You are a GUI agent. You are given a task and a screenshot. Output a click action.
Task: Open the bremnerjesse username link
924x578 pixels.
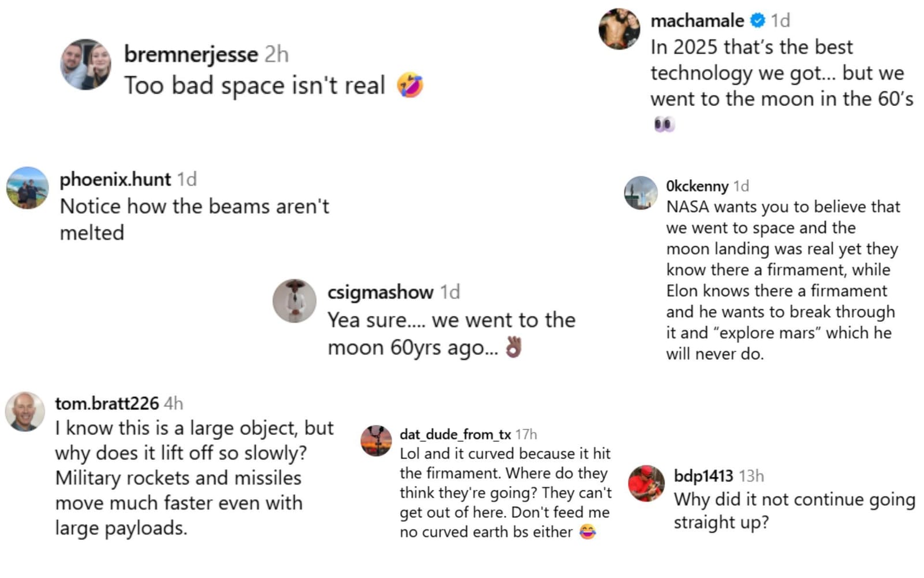(191, 54)
